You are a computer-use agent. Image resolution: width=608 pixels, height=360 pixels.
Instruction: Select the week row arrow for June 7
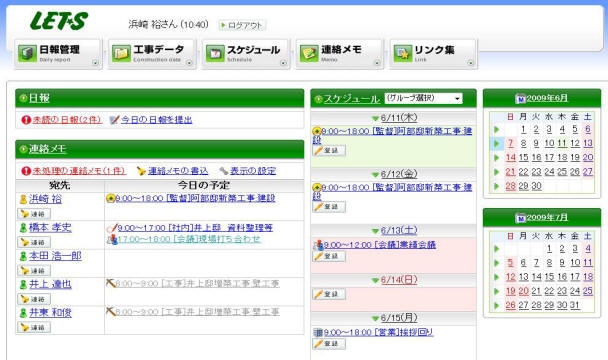click(x=496, y=144)
